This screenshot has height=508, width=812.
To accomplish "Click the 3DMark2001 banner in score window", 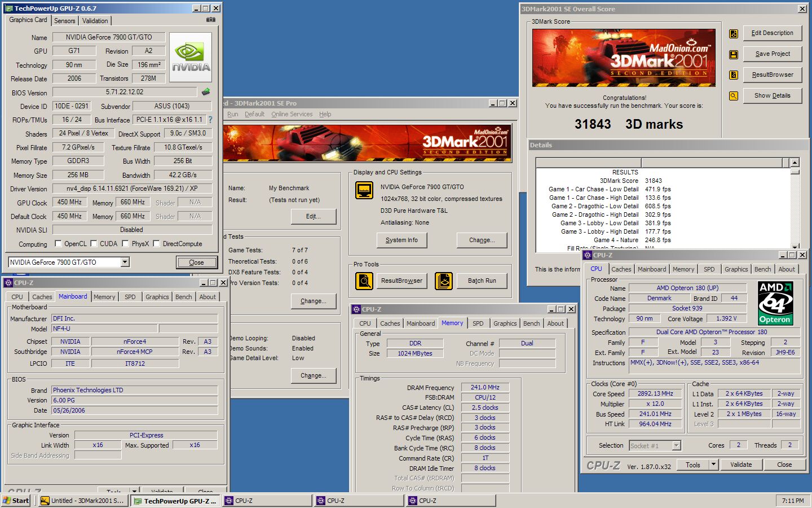I will click(x=624, y=58).
